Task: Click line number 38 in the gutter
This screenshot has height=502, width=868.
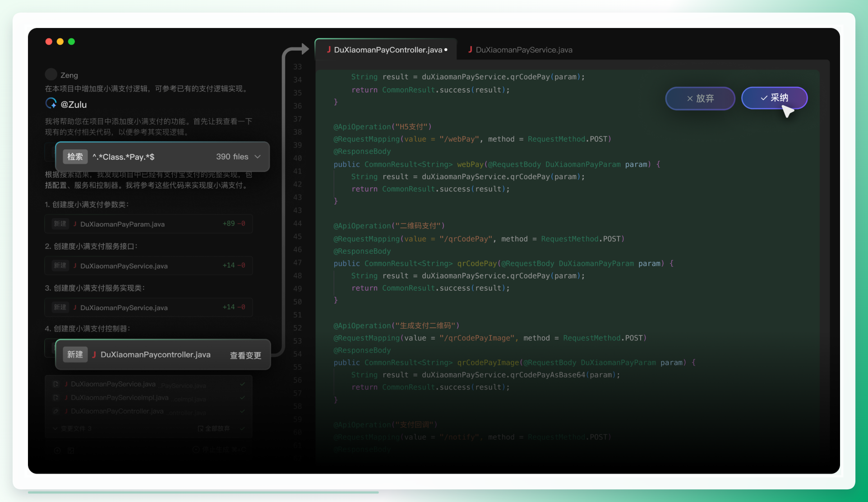Action: 297,132
